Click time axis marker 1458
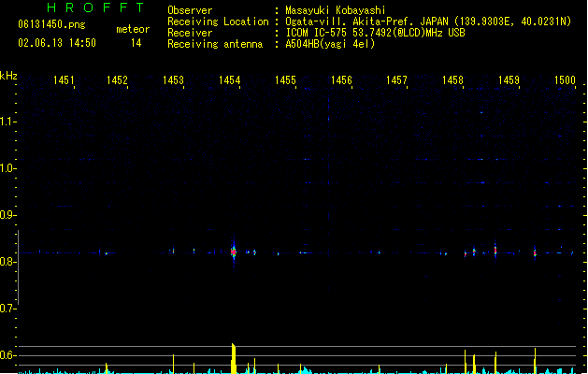 [452, 79]
